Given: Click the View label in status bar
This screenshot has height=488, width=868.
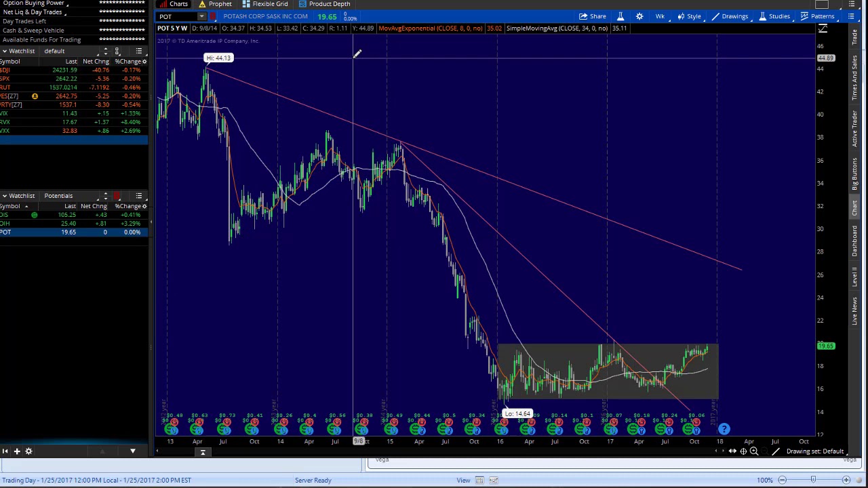Looking at the screenshot, I should (x=463, y=481).
